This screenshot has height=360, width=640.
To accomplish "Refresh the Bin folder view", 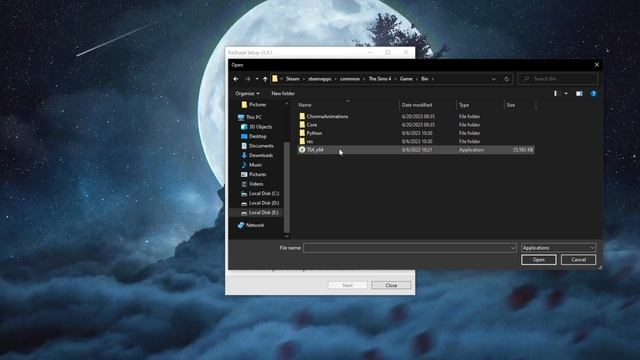I will pos(507,79).
